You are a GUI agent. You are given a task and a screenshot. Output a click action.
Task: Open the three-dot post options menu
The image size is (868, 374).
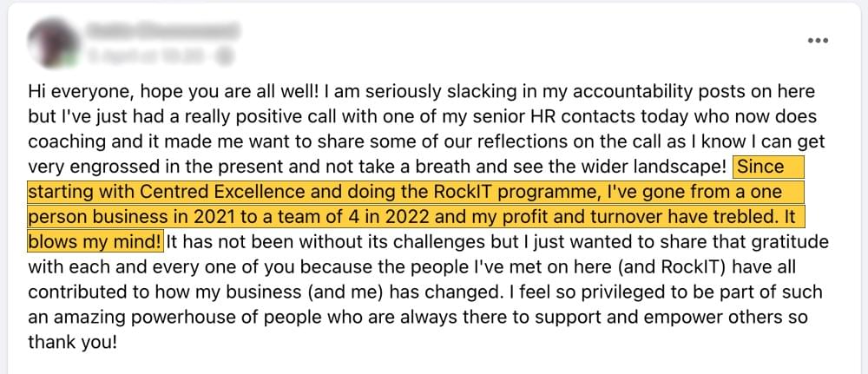coord(817,41)
